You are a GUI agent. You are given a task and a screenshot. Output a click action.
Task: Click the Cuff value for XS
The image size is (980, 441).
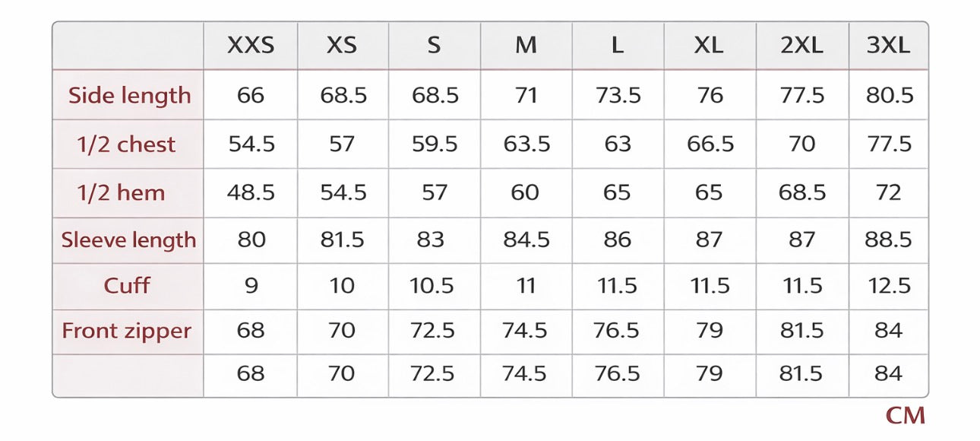point(342,286)
